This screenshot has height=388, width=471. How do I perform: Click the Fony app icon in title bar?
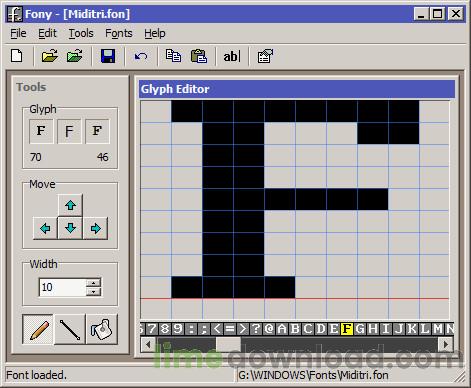coord(15,14)
